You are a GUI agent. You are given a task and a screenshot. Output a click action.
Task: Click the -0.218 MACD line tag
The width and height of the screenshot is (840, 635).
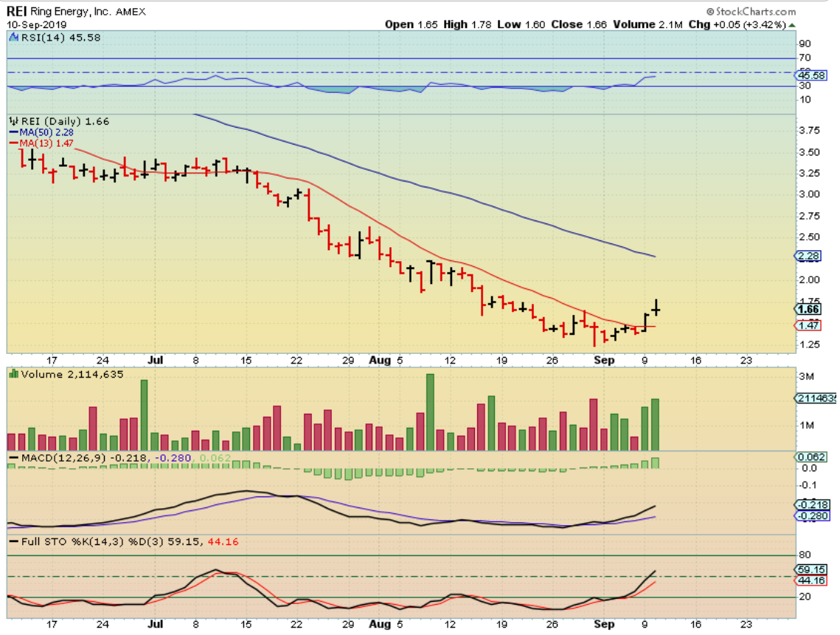(x=812, y=504)
